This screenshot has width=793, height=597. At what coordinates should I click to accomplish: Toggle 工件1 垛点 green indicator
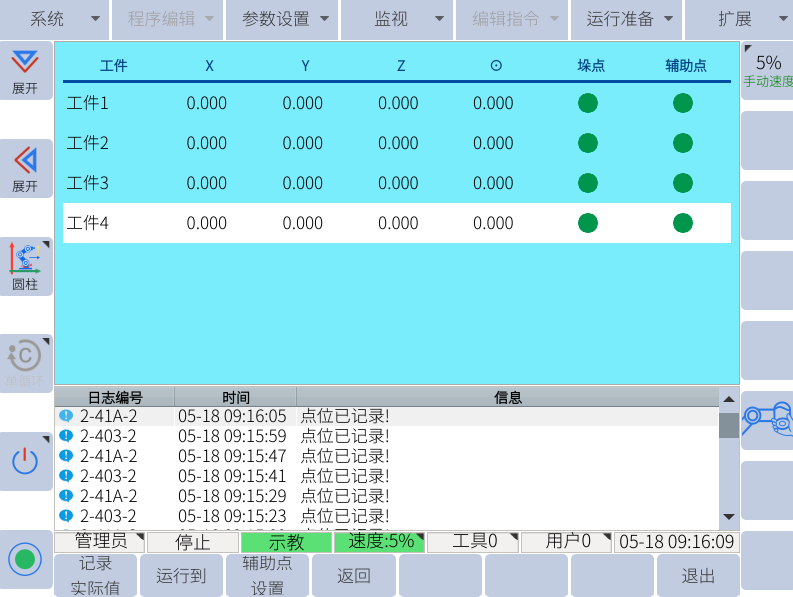(x=588, y=103)
